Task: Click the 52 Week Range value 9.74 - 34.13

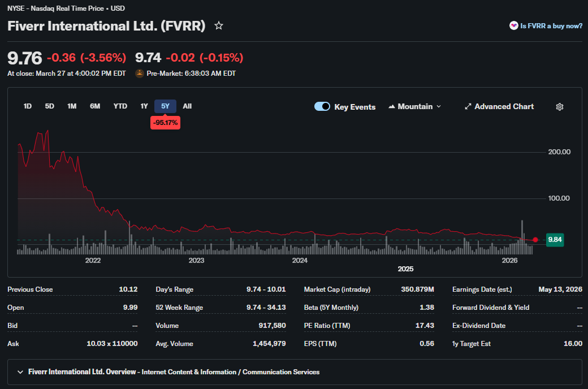Action: (266, 307)
